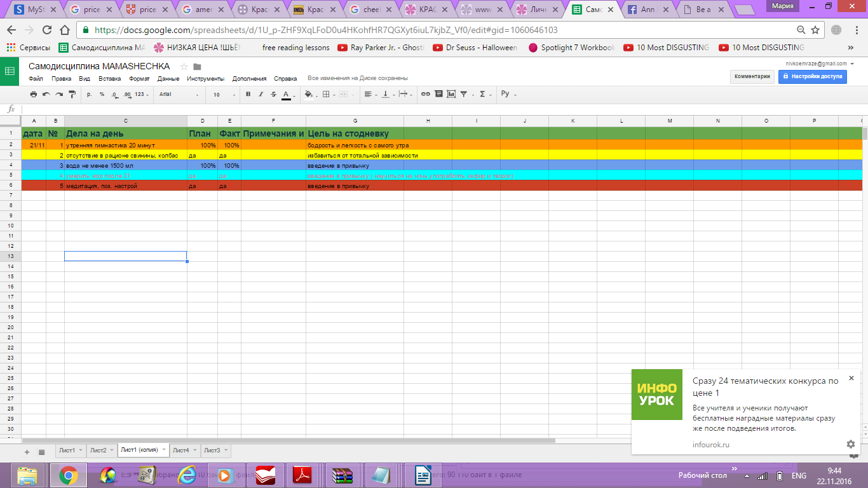Open Sheets home via green icon
This screenshot has height=488, width=868.
click(10, 71)
